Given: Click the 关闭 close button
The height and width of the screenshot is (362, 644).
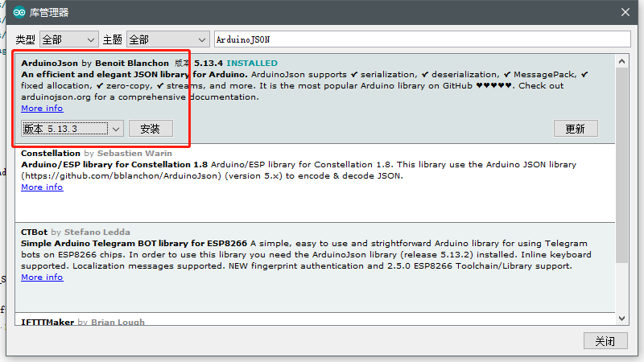Looking at the screenshot, I should click(605, 340).
